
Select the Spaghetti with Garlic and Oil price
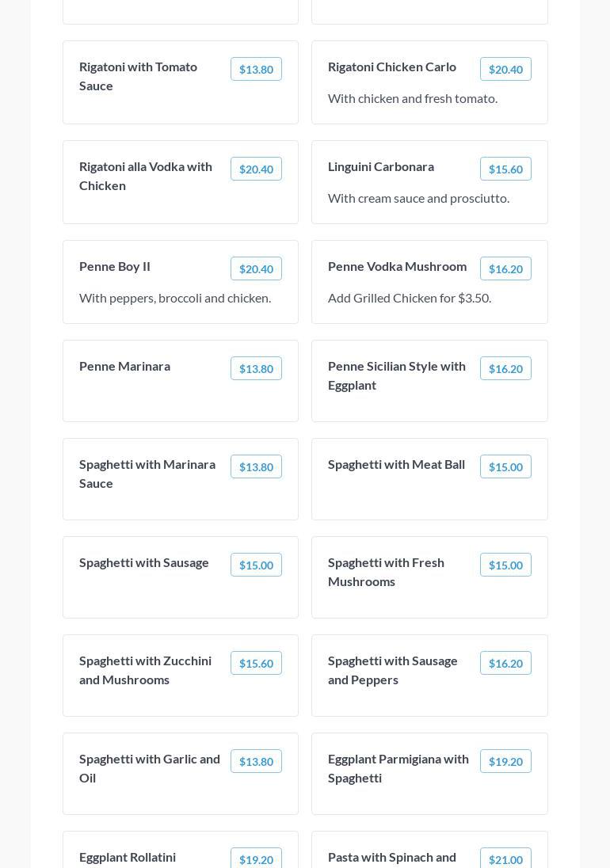pos(256,762)
